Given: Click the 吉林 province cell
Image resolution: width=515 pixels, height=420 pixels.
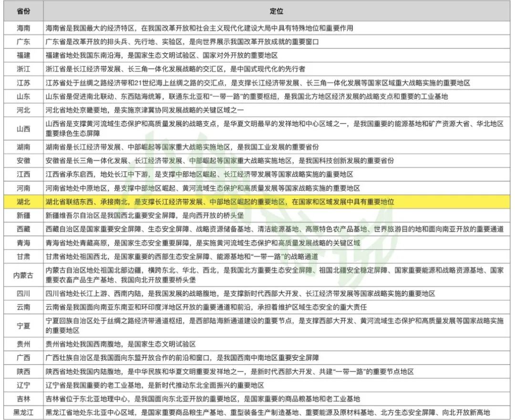Looking at the screenshot, I should coord(23,399).
